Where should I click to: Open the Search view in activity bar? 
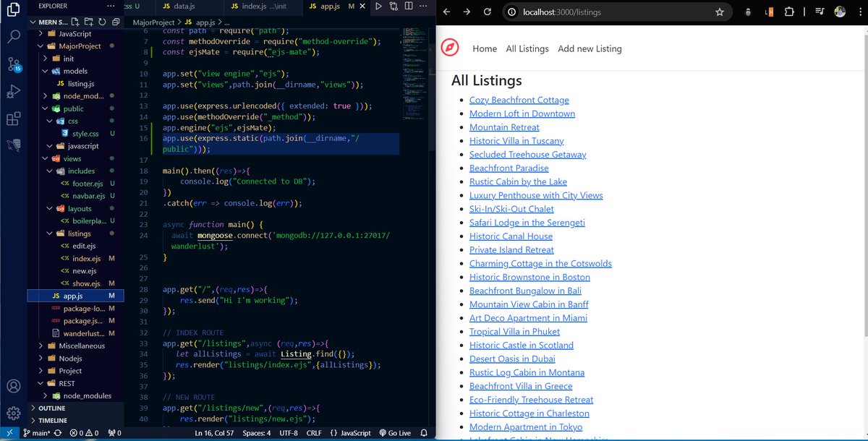click(13, 36)
